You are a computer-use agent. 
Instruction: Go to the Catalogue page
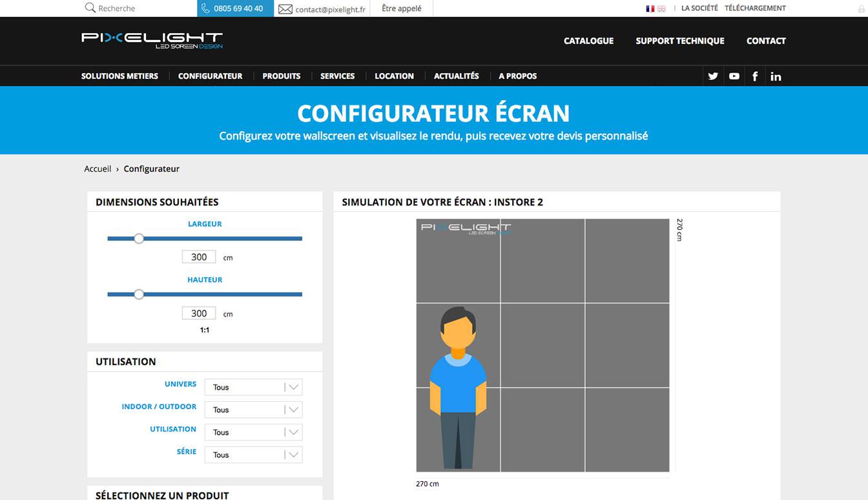588,41
